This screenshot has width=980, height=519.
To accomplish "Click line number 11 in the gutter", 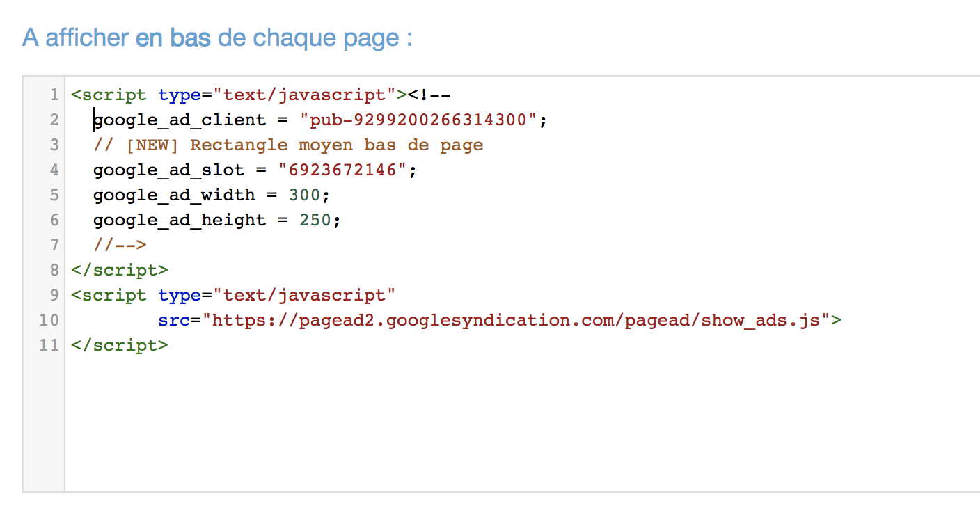I will click(49, 345).
